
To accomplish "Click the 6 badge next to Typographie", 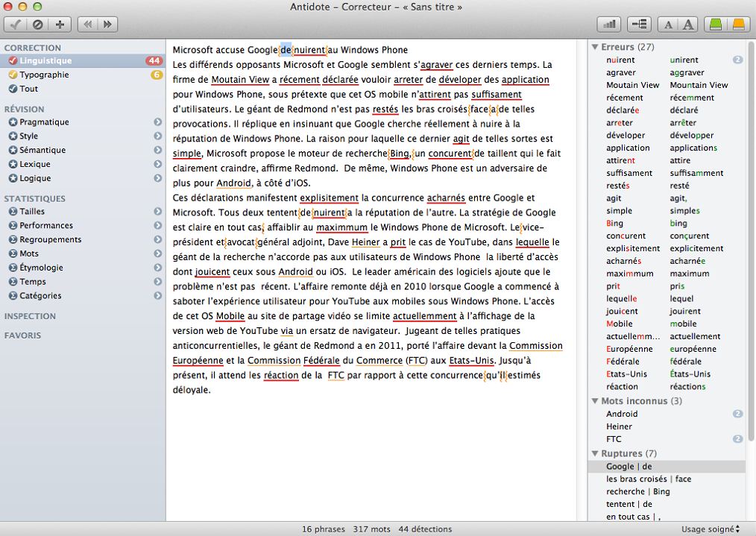I will [x=157, y=75].
